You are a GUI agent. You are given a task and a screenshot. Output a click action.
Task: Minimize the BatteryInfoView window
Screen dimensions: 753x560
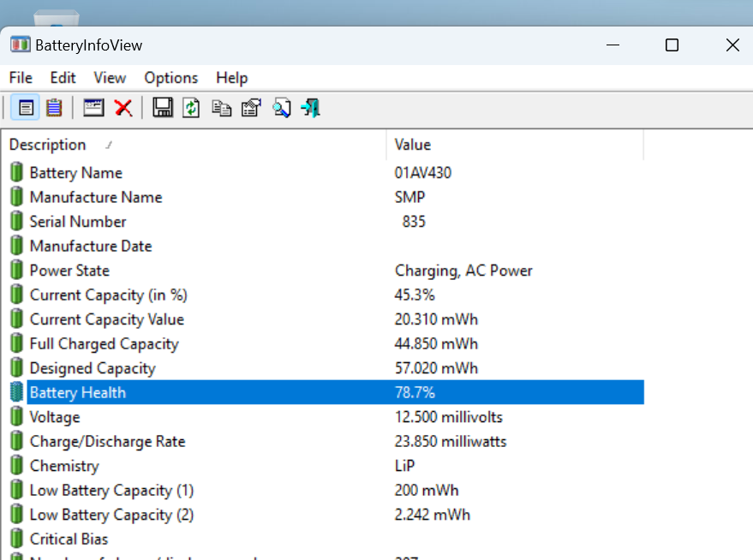pos(613,45)
